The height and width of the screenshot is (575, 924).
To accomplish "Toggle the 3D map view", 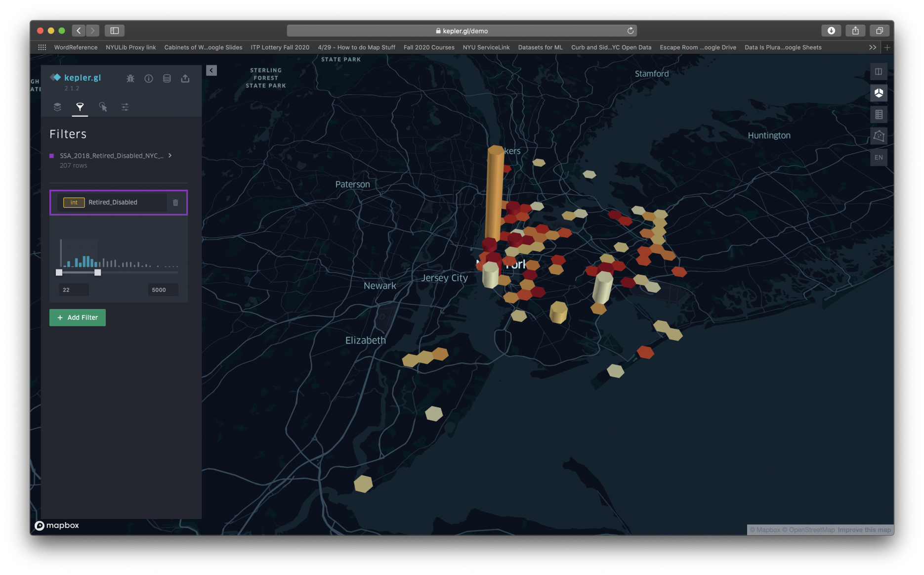I will (x=879, y=93).
